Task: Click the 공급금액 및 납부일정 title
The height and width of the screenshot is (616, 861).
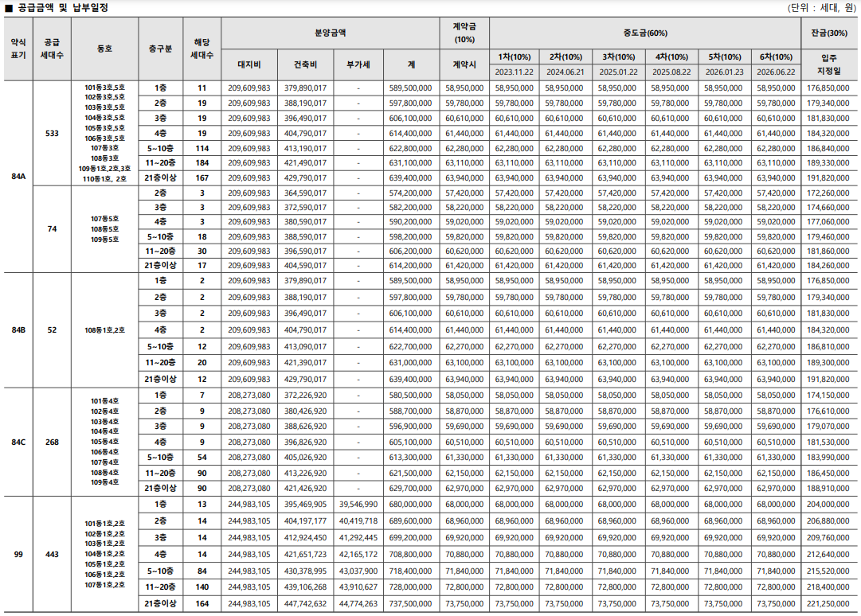Action: 63,8
